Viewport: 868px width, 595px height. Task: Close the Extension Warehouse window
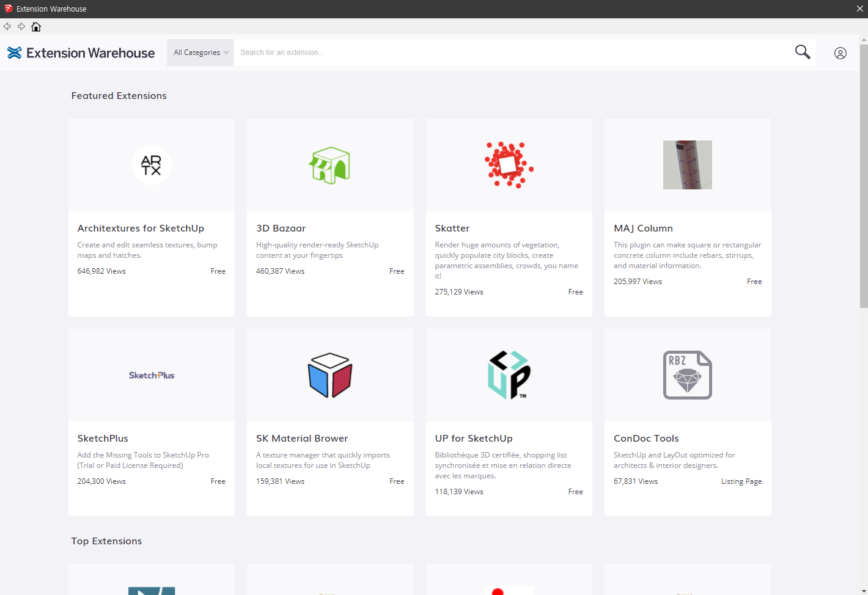(859, 9)
